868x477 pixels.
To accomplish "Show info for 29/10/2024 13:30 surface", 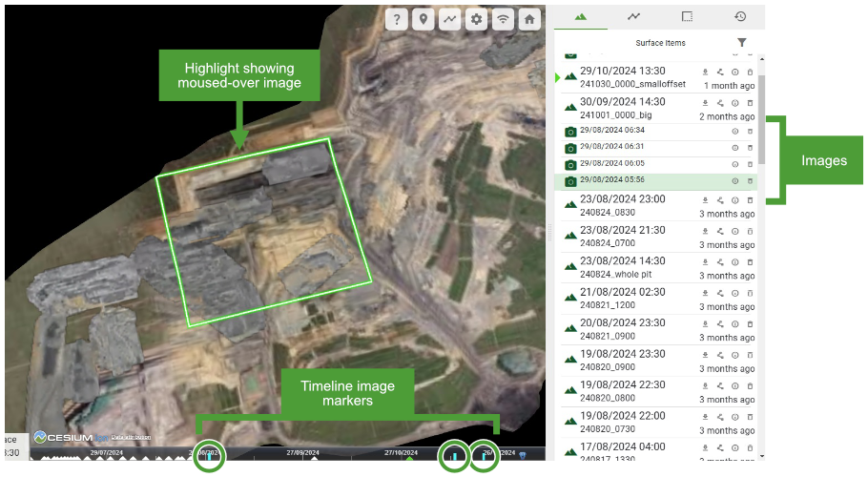I will click(735, 72).
